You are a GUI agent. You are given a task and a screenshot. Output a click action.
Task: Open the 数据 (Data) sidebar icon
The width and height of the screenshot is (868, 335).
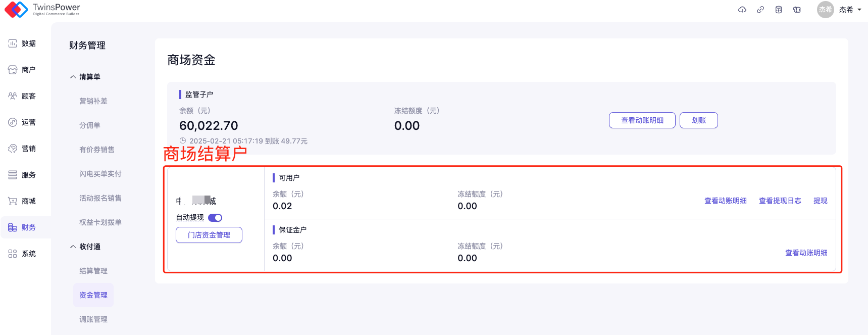13,43
